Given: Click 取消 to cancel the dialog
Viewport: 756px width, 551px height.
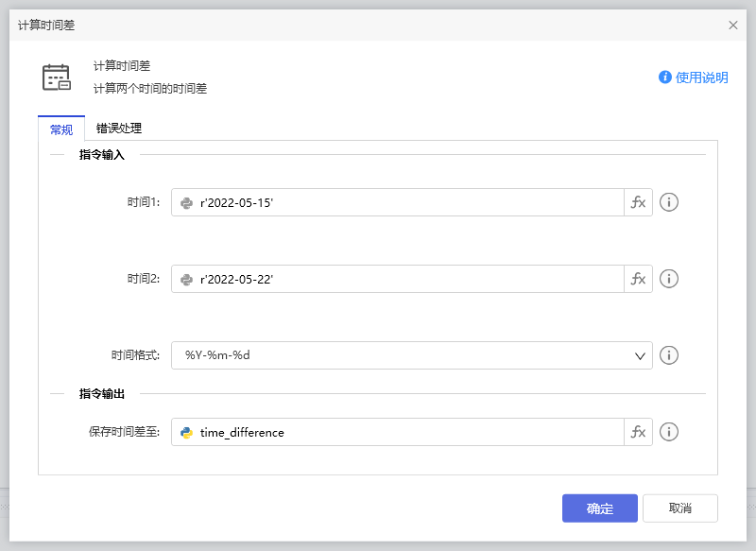Looking at the screenshot, I should 679,508.
